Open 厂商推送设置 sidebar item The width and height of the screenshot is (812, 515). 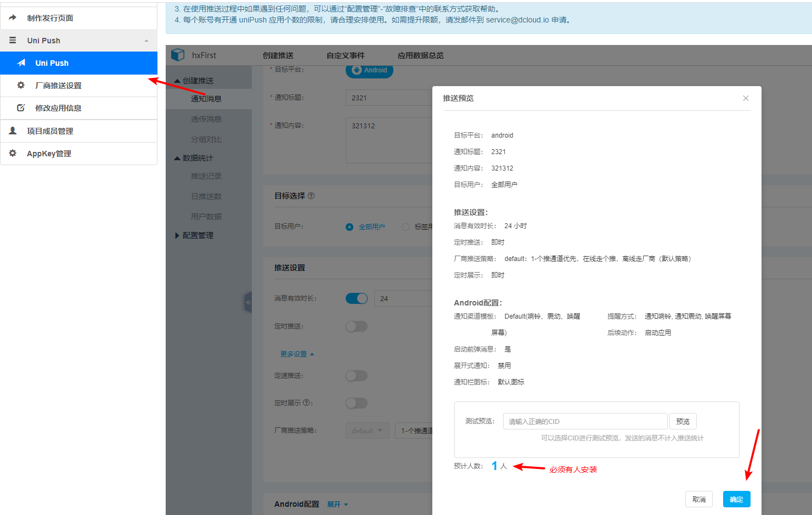(x=79, y=86)
